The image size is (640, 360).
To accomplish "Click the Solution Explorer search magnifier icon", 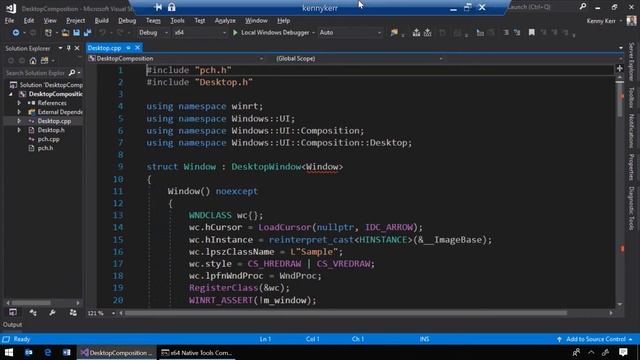I will point(72,73).
